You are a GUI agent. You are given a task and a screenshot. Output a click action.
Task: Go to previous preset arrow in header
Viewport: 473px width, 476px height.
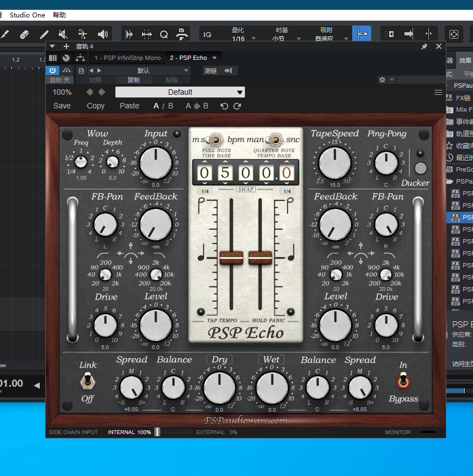coord(91,71)
